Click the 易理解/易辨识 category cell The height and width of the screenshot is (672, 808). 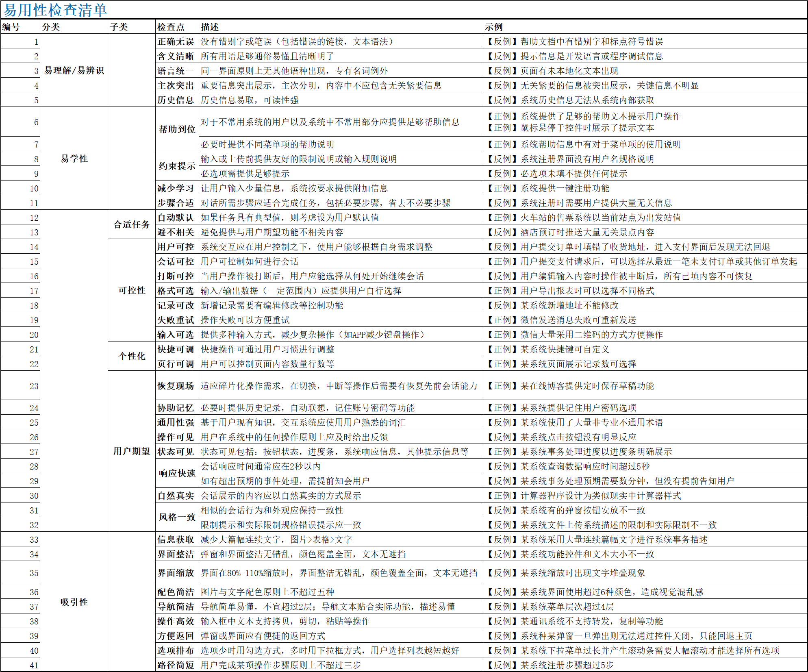[74, 70]
